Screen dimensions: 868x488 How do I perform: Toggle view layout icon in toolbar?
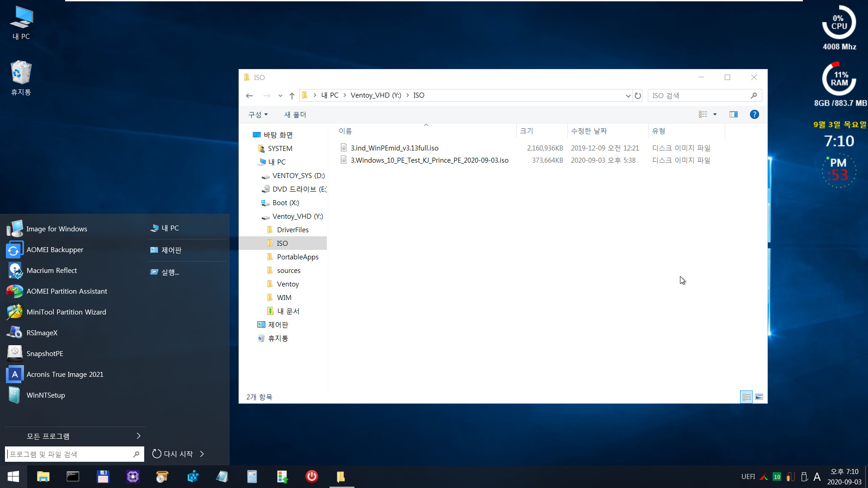point(733,114)
